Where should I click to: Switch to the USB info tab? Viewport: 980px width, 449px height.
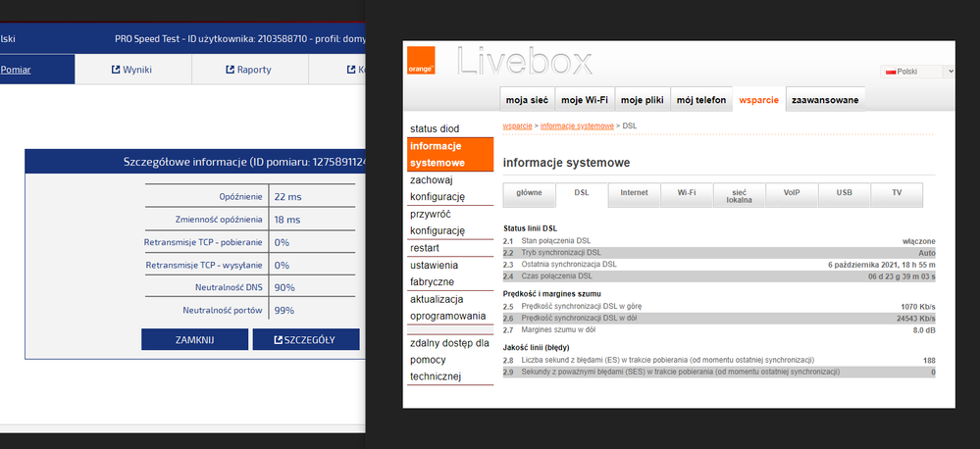844,194
